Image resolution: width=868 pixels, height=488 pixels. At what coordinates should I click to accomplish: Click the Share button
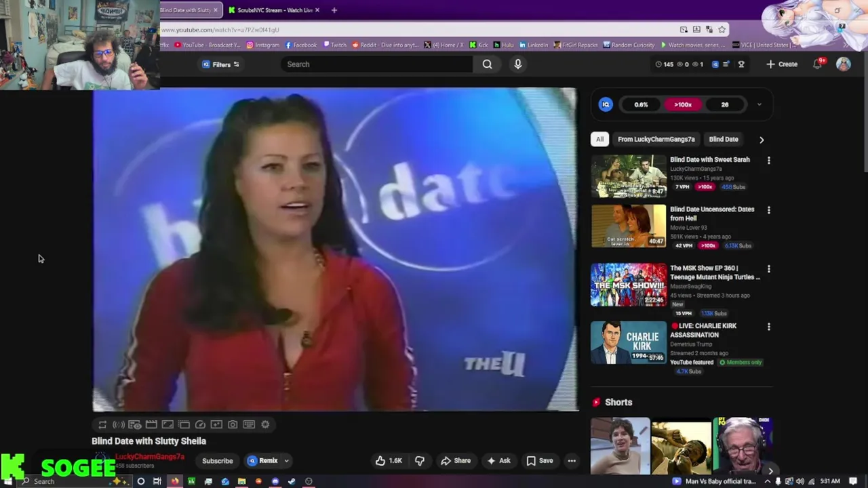pos(456,461)
